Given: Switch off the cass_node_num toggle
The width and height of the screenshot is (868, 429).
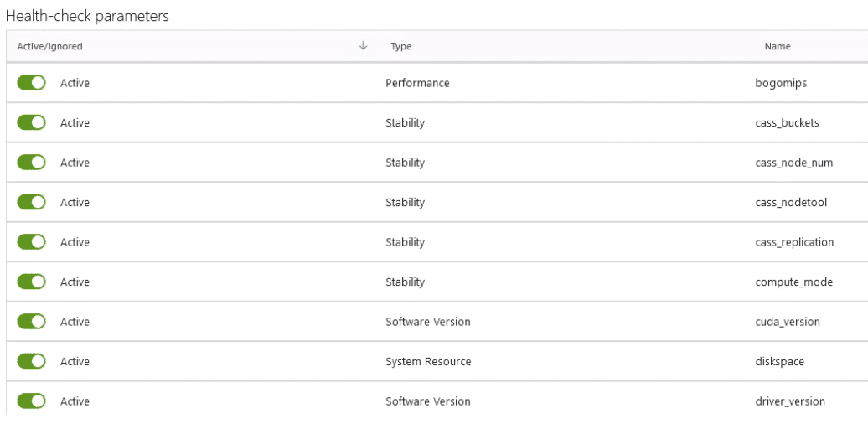Looking at the screenshot, I should coord(31,163).
